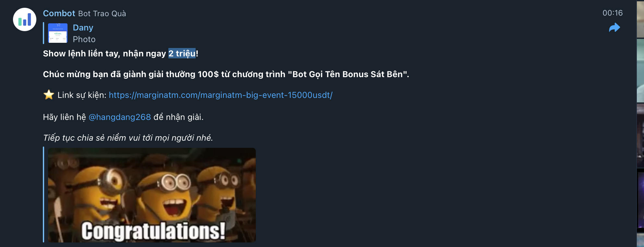644x247 pixels.
Task: Click the "Bot Trao Quà" title label
Action: pyautogui.click(x=102, y=14)
